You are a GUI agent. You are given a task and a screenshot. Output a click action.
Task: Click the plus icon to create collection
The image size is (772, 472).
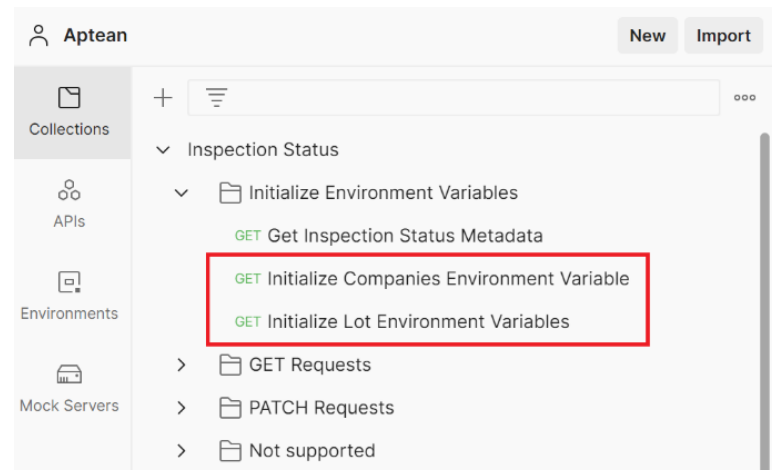(x=162, y=97)
